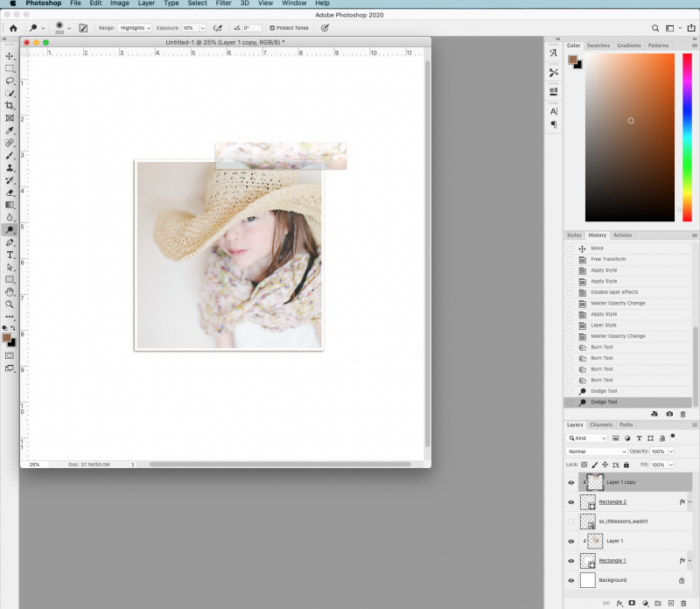Switch to the Swatches tab

pos(598,45)
